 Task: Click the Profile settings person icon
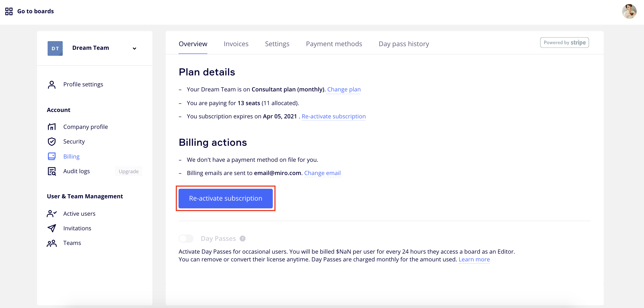(x=51, y=85)
